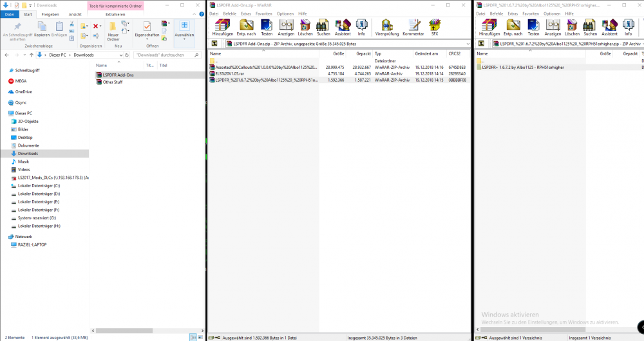644x341 pixels.
Task: Click the SFX toolbar icon
Action: (x=435, y=27)
